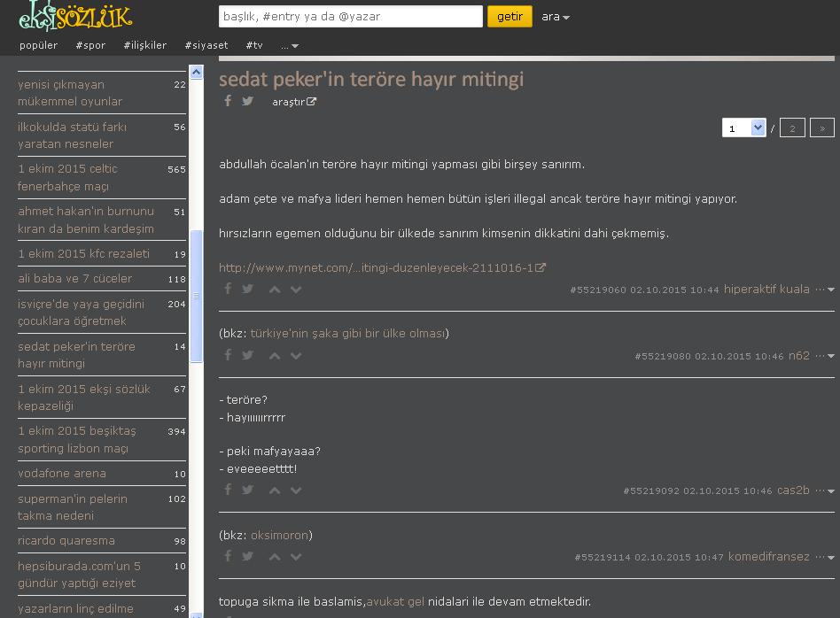Share topic on Facebook under the title
The width and height of the screenshot is (840, 618).
pos(228,101)
